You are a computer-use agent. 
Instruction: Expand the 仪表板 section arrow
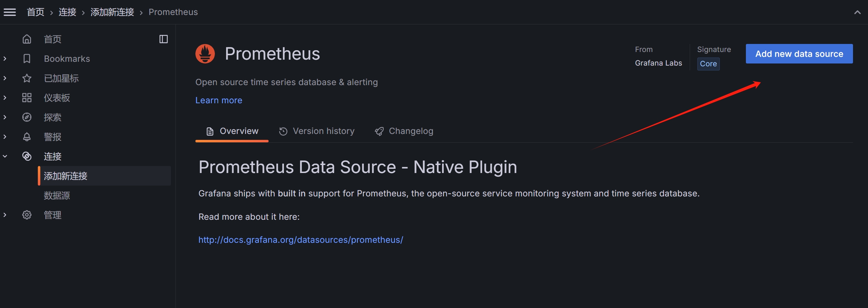pyautogui.click(x=5, y=98)
